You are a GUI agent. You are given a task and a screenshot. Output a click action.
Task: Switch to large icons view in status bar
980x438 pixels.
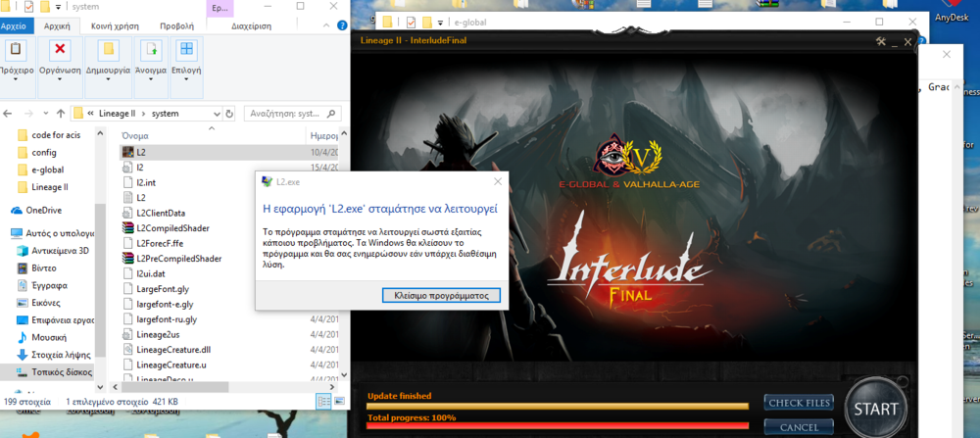click(x=339, y=401)
